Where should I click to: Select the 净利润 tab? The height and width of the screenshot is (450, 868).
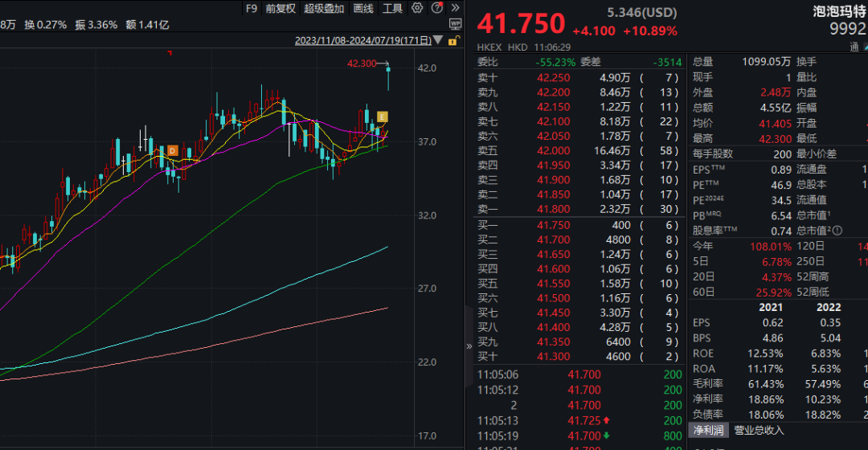[x=708, y=430]
